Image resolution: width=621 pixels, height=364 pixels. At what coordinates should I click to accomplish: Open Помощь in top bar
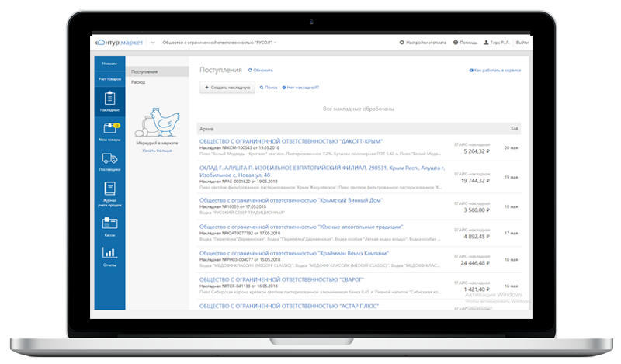coord(465,43)
